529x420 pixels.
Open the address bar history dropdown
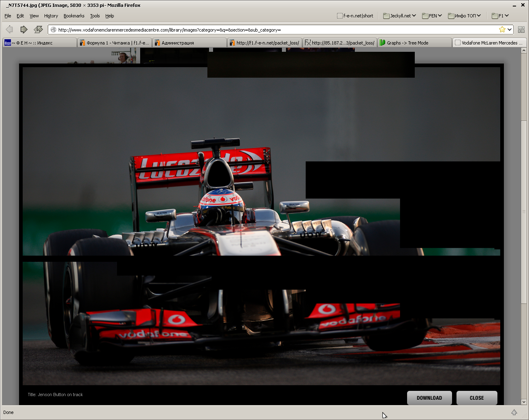[510, 30]
